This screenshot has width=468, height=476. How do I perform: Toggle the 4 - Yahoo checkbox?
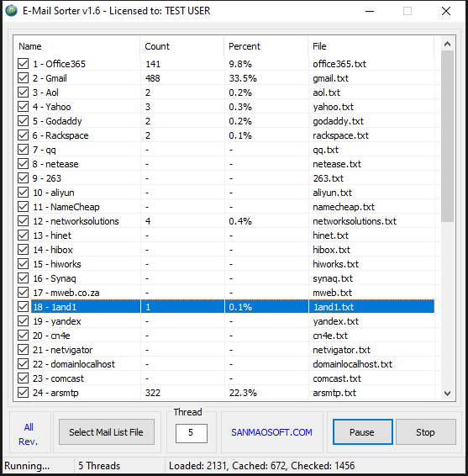(23, 107)
